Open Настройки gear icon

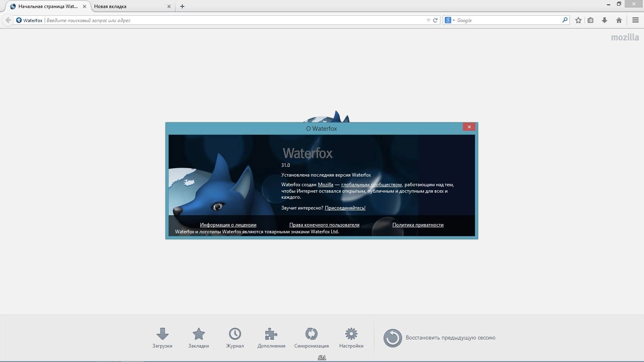(351, 338)
